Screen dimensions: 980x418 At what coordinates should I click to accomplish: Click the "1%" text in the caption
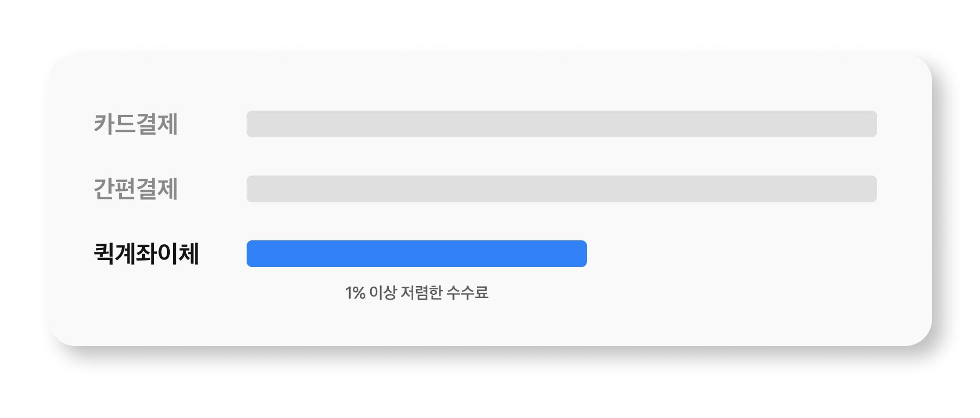355,293
